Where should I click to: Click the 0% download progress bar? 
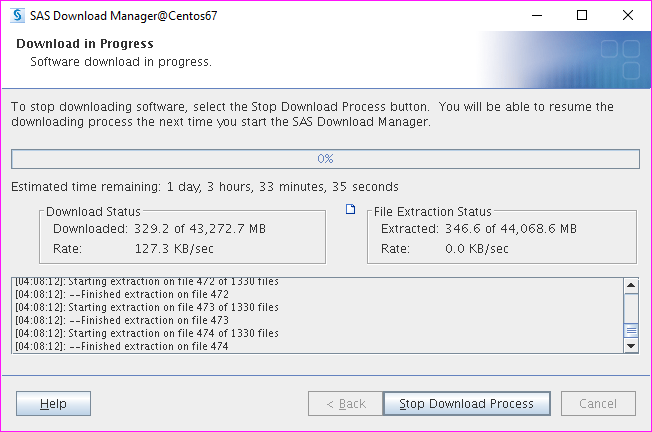click(x=325, y=159)
